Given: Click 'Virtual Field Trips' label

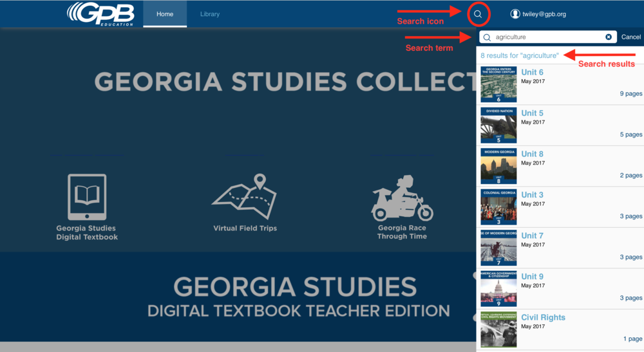Looking at the screenshot, I should [x=245, y=228].
